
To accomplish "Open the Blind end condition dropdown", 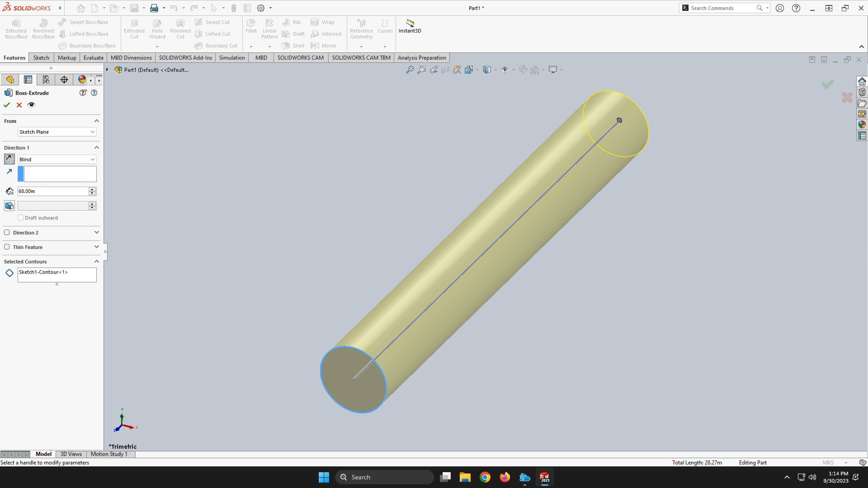I will point(57,159).
